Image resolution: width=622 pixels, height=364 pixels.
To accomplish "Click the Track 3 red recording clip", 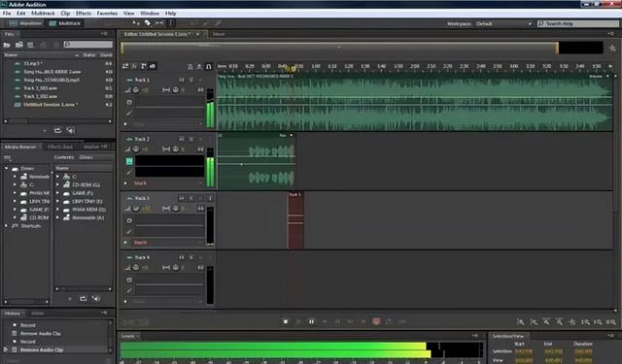I will 295,220.
